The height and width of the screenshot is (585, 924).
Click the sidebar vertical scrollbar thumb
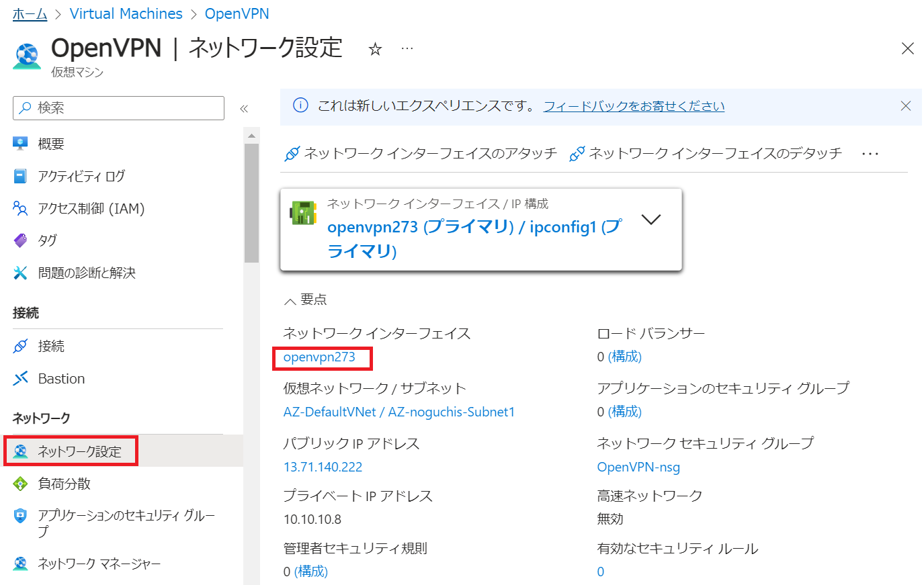252,203
